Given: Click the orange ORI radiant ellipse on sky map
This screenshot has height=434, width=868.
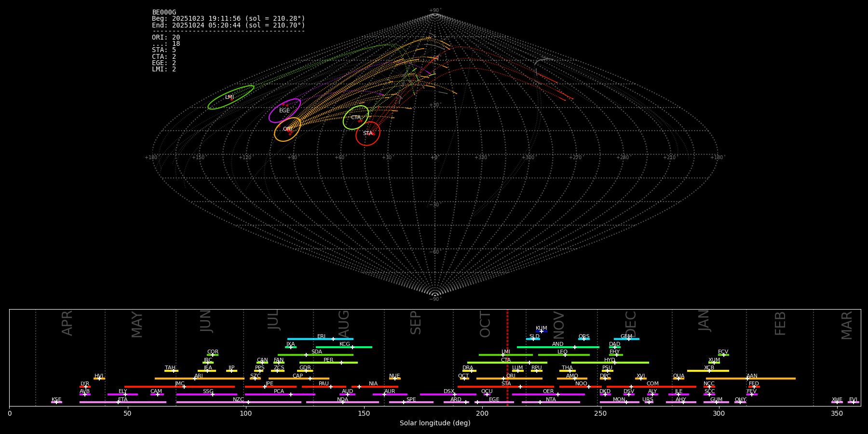Looking at the screenshot, I should [x=287, y=129].
